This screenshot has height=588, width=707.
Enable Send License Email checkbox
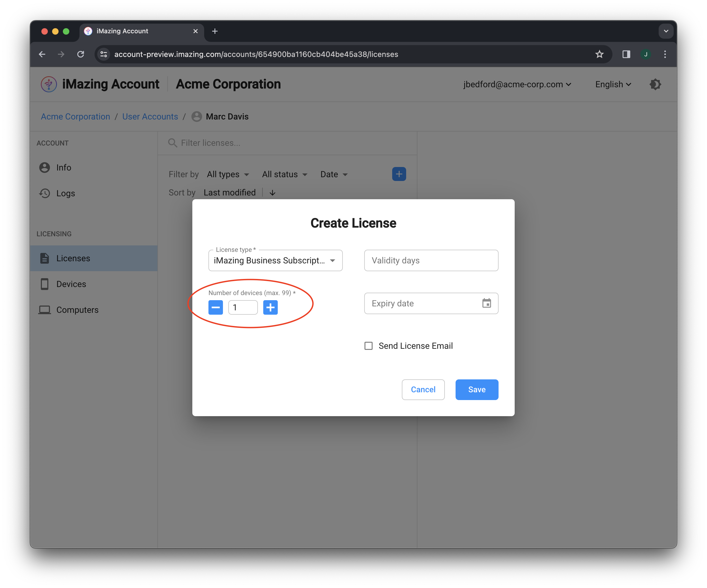tap(369, 346)
